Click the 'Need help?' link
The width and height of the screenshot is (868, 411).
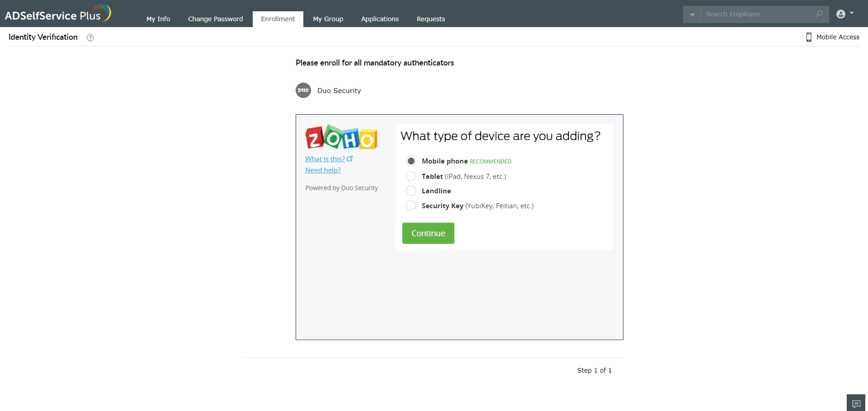point(323,170)
